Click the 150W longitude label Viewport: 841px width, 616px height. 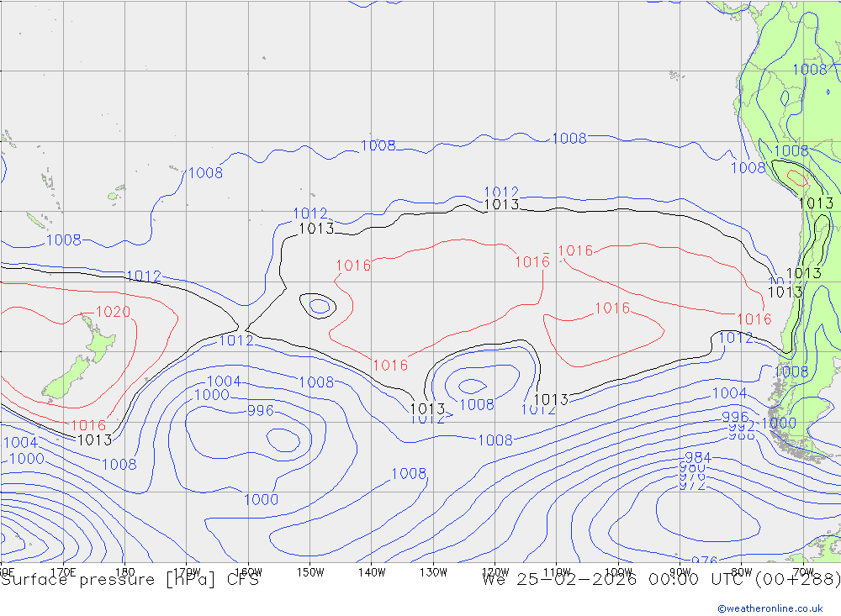click(x=310, y=571)
